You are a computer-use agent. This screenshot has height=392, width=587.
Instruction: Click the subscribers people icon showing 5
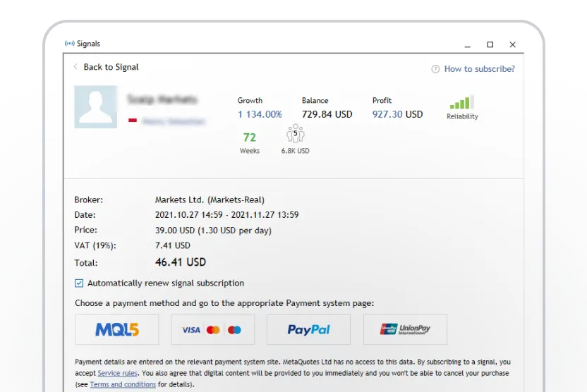click(x=296, y=133)
